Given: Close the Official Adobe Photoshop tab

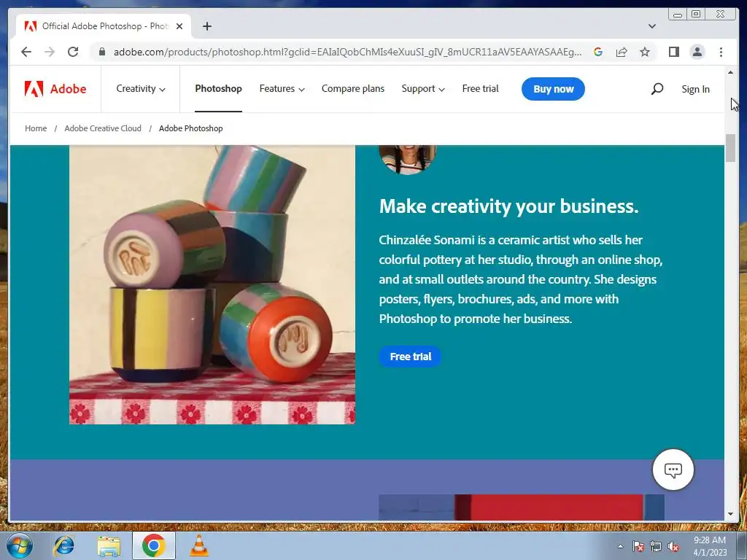Looking at the screenshot, I should tap(179, 26).
